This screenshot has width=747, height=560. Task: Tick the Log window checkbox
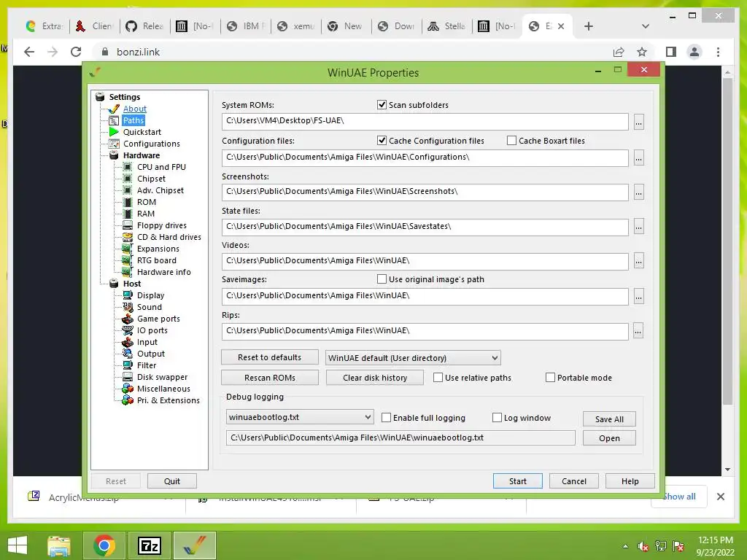(497, 418)
